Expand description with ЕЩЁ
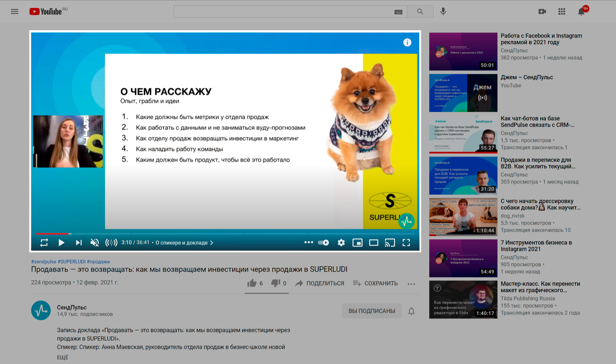The image size is (616, 364). (x=63, y=357)
